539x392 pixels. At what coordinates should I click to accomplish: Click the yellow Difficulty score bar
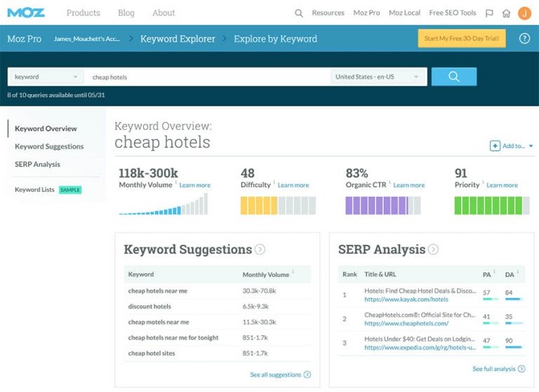[x=278, y=205]
